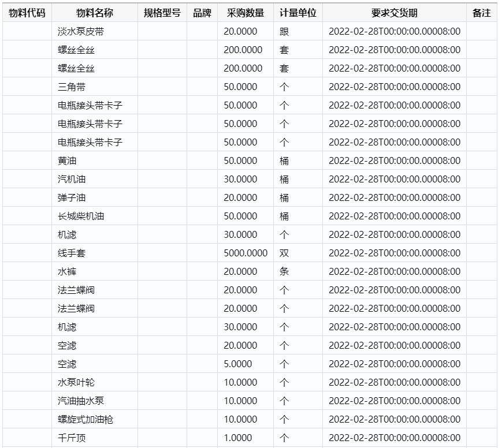Viewport: 502px width, 448px height.
Task: Select the delivery date in 线手套 row
Action: coord(395,253)
